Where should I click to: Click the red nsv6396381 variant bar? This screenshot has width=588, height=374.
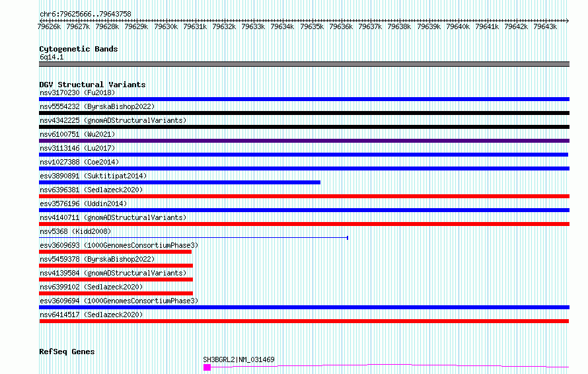(x=304, y=196)
